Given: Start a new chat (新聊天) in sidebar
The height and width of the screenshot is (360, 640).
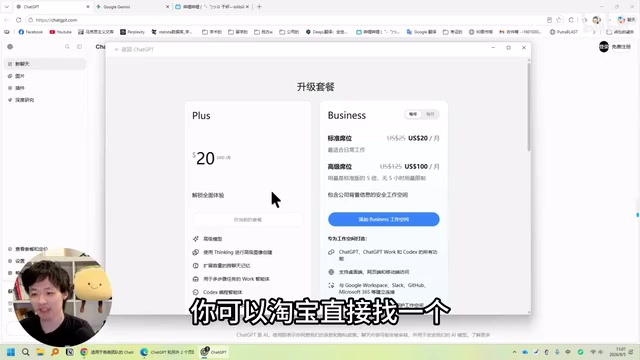Looking at the screenshot, I should (x=45, y=64).
